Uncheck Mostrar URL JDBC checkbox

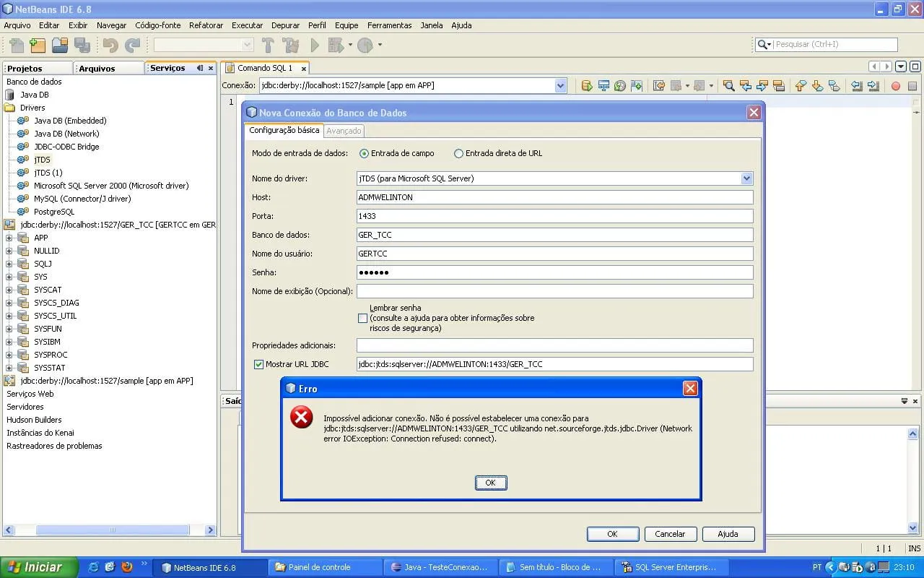point(258,364)
